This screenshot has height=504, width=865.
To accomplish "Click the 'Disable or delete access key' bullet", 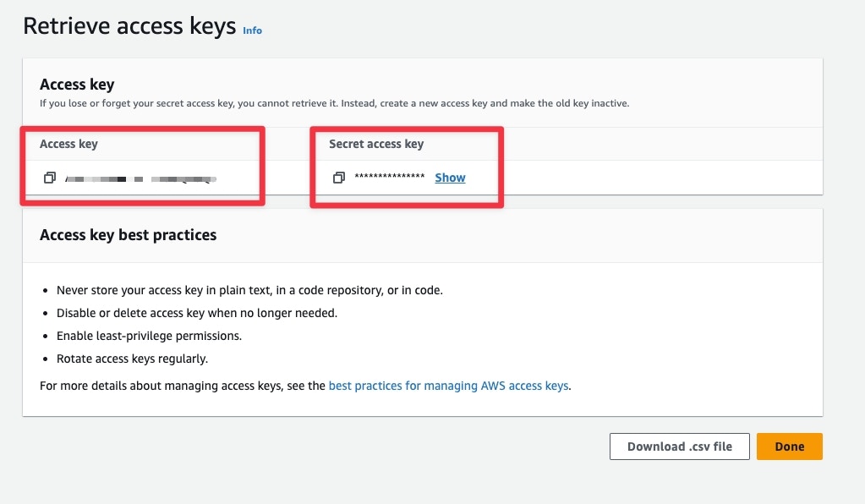I will (x=196, y=313).
